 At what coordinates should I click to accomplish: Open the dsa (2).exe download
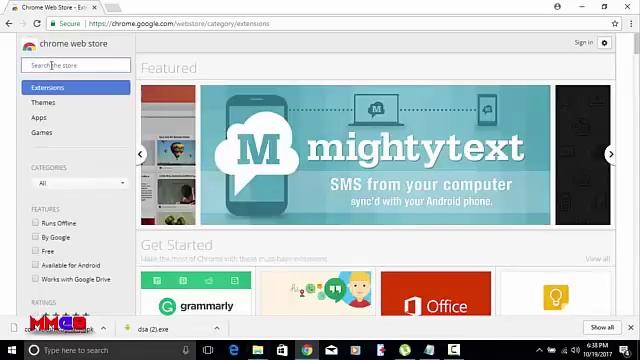[x=153, y=329]
